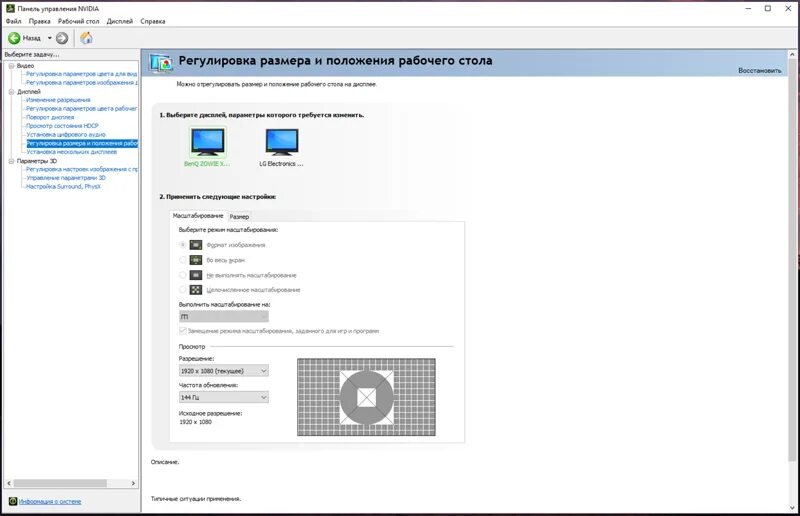
Task: Open the 'Справка' menu
Action: pyautogui.click(x=153, y=21)
